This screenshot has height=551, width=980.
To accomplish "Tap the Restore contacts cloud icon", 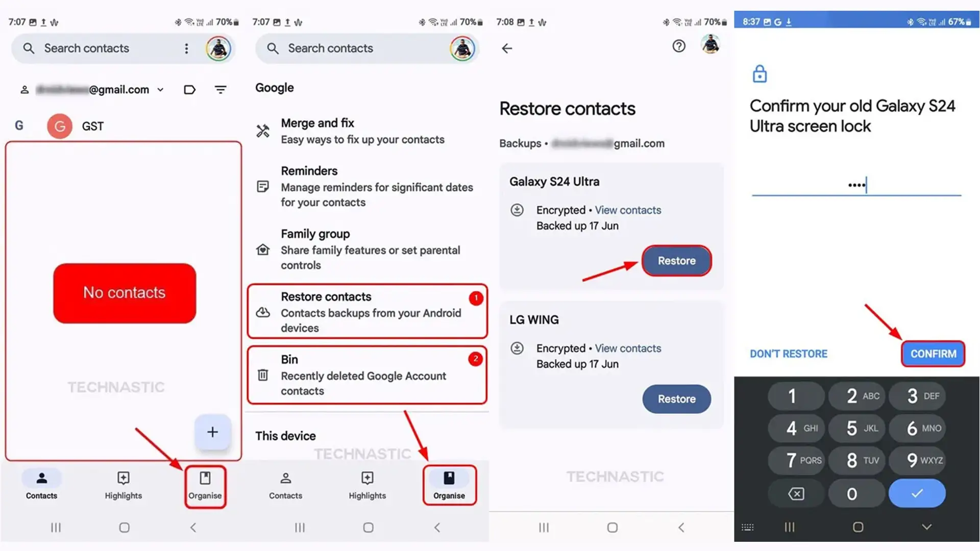I will pos(262,313).
